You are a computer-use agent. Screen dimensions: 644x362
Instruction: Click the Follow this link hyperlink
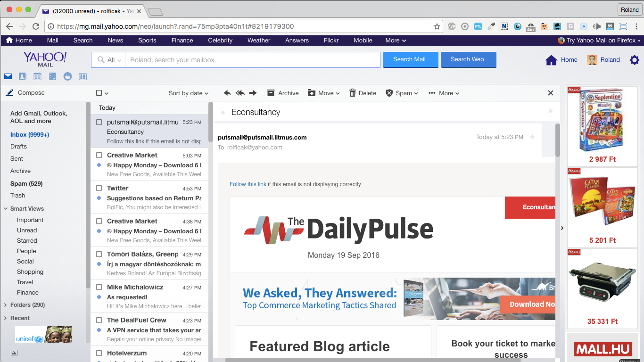pyautogui.click(x=248, y=184)
